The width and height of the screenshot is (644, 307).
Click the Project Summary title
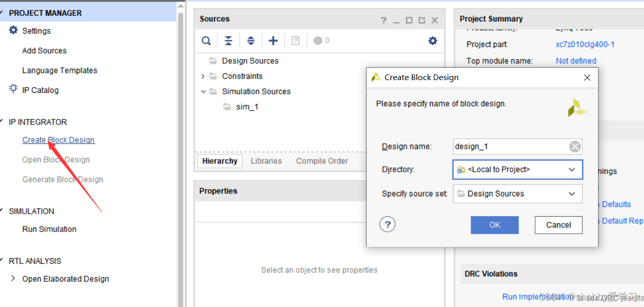click(x=491, y=19)
